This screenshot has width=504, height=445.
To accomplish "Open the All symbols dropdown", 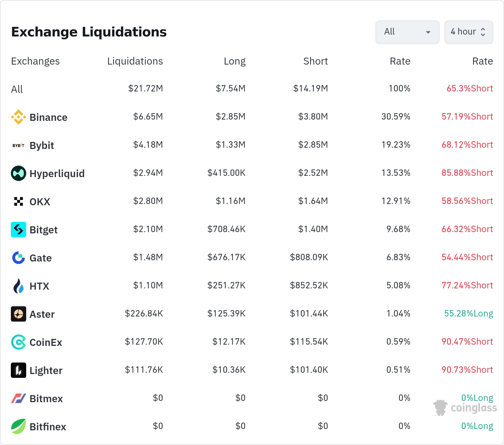I will 407,32.
